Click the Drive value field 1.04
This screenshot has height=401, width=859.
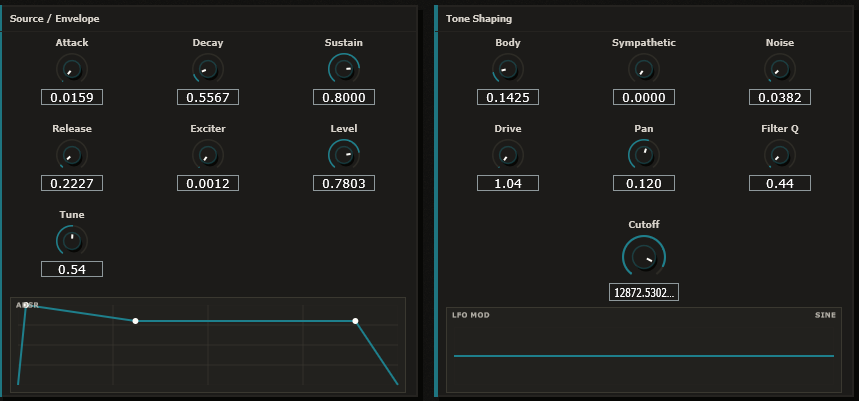point(507,184)
